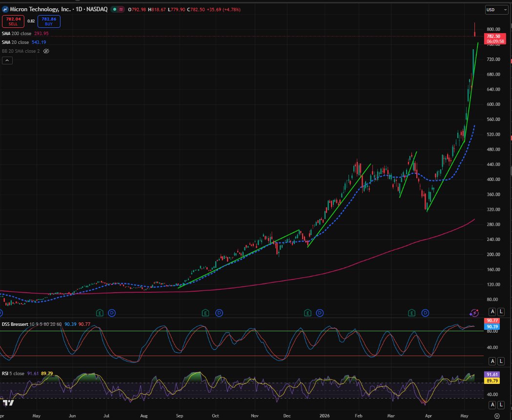Open the dividend D marker in early October
Image resolution: width=512 pixels, height=420 pixels.
coord(219,313)
